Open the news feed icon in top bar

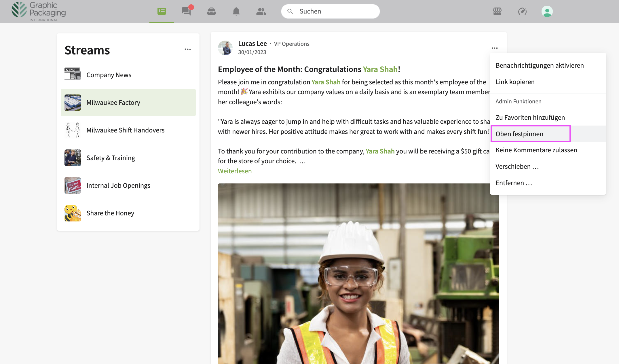click(x=162, y=11)
